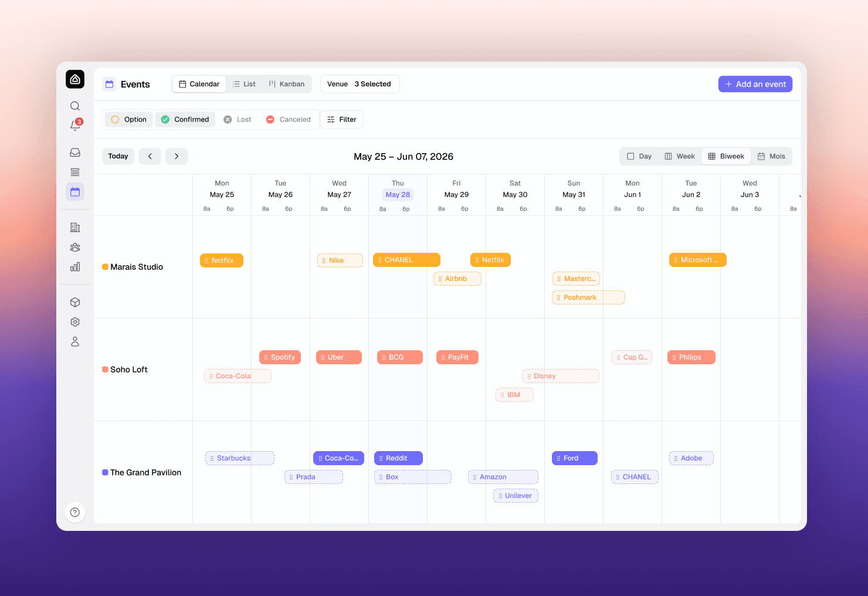868x596 pixels.
Task: Open the Poshmark option event
Action: [588, 297]
